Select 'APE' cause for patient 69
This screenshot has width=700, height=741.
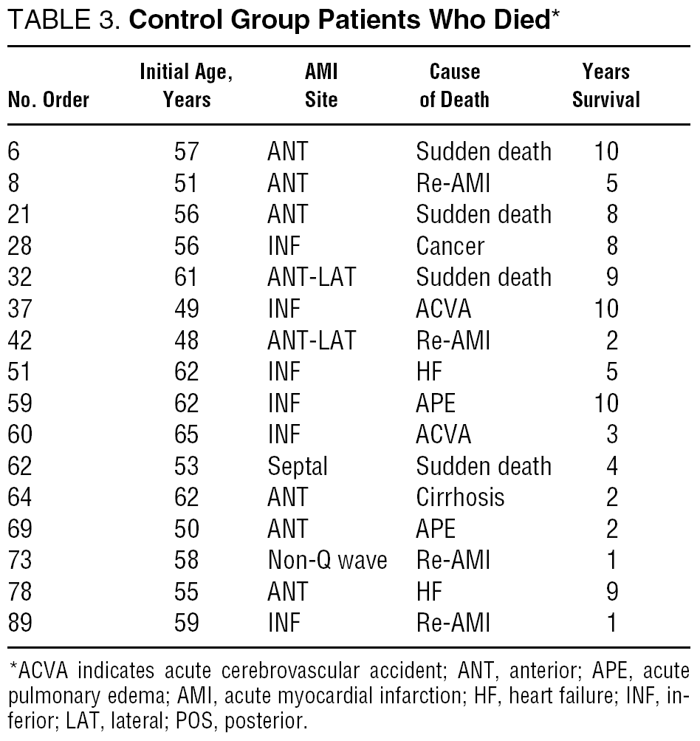point(436,529)
